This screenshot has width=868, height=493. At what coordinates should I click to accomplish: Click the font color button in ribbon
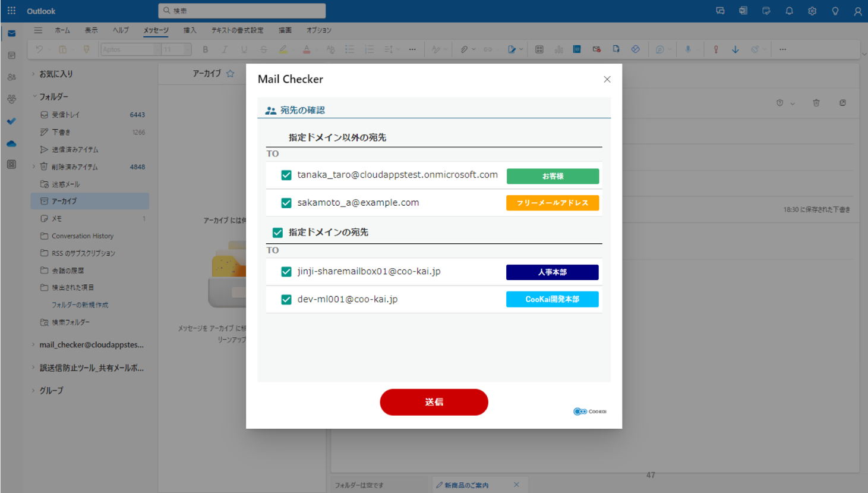(307, 49)
